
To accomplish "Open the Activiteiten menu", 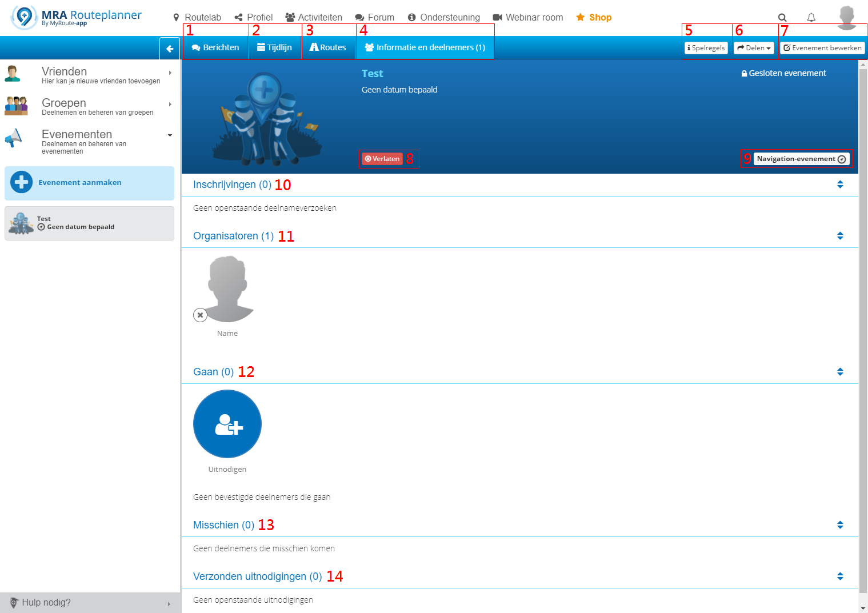I will [x=314, y=17].
